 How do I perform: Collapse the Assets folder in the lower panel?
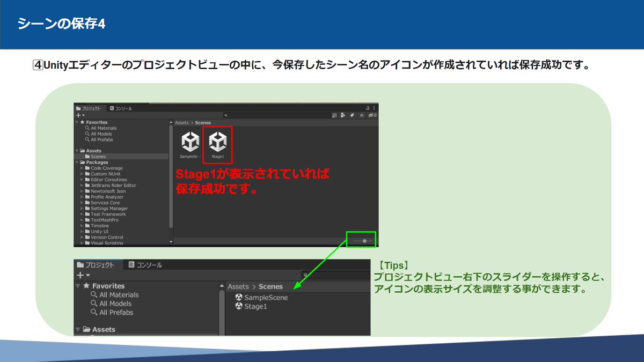click(x=78, y=330)
